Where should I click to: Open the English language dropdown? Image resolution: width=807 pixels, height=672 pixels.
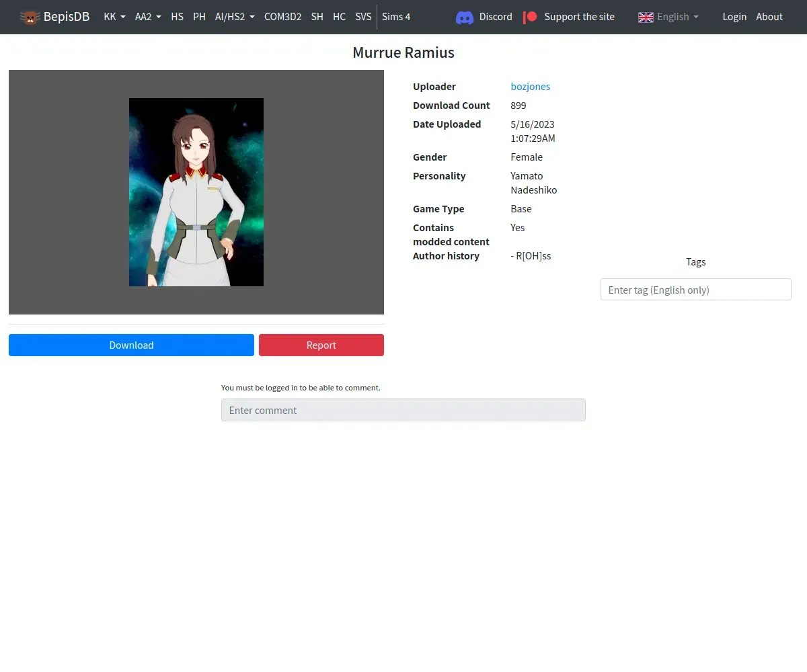tap(678, 17)
